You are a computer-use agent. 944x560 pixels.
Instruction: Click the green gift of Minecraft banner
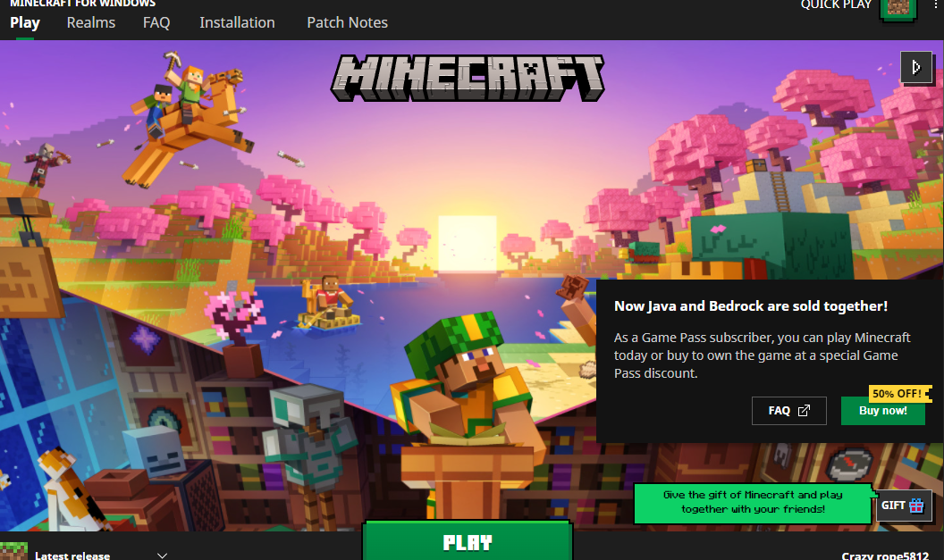pyautogui.click(x=753, y=502)
